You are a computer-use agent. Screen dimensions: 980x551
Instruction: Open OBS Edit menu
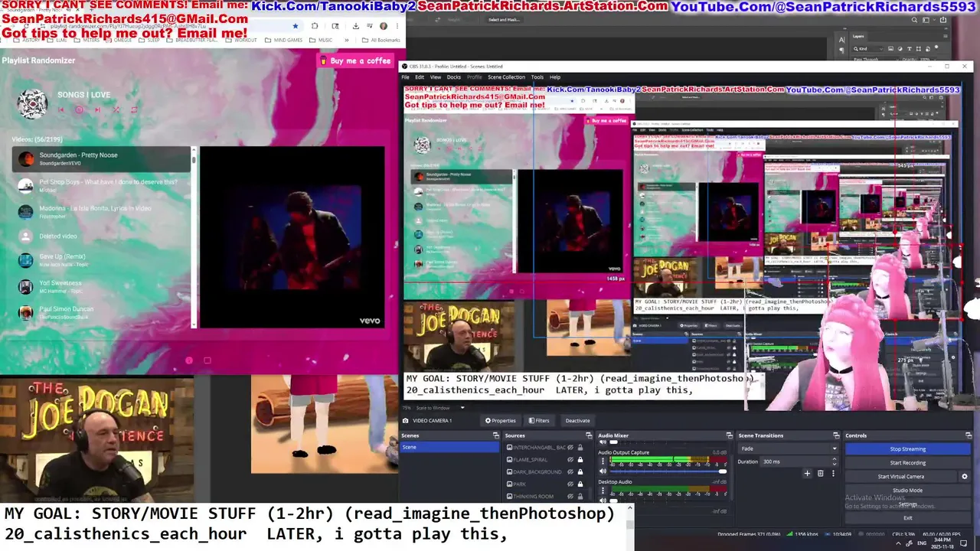(x=420, y=77)
